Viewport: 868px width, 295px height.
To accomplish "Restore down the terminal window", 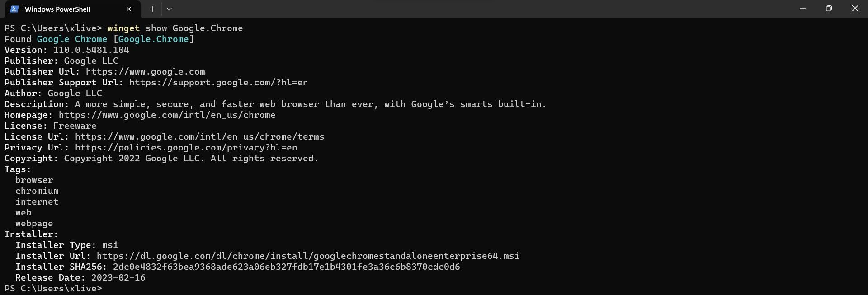I will 829,9.
